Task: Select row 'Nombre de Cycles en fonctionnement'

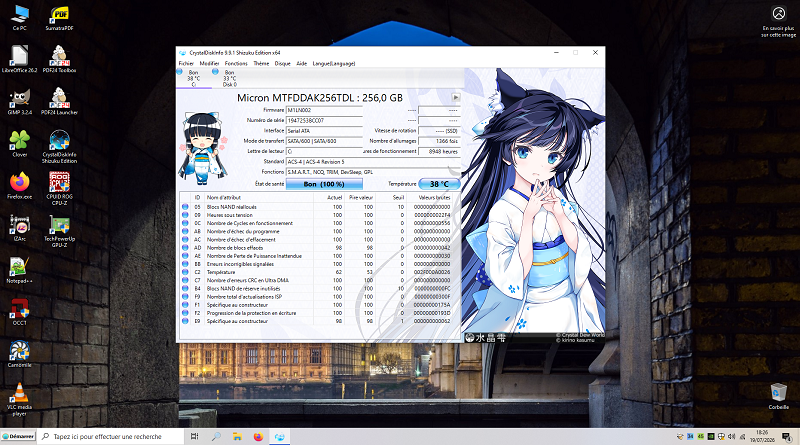Action: 315,223
